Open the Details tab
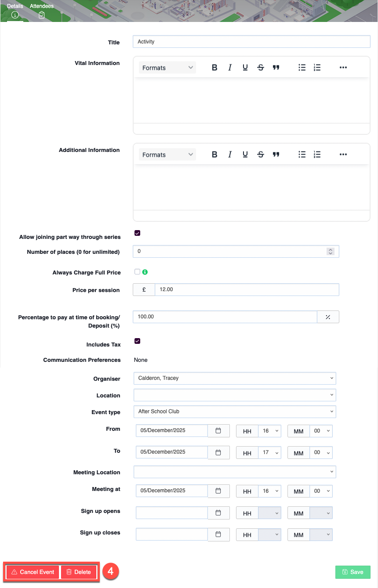Screen dimensions: 378x588 tap(15, 10)
